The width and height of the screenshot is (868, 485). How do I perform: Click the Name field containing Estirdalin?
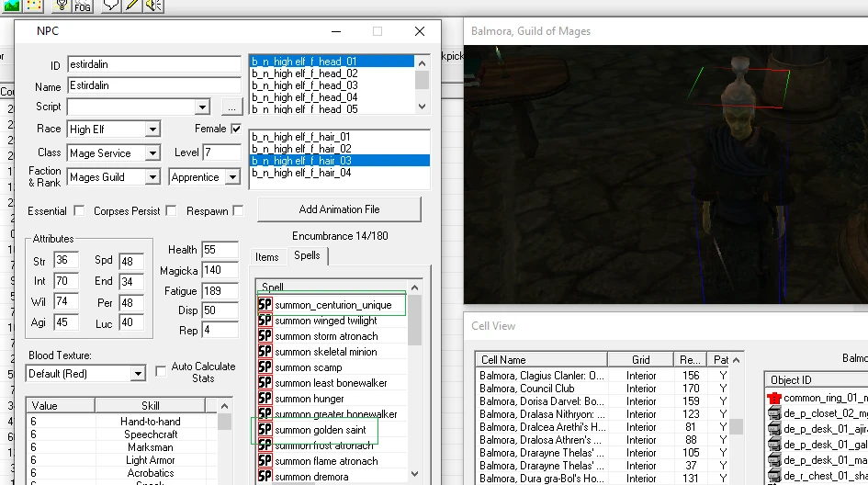tap(154, 85)
